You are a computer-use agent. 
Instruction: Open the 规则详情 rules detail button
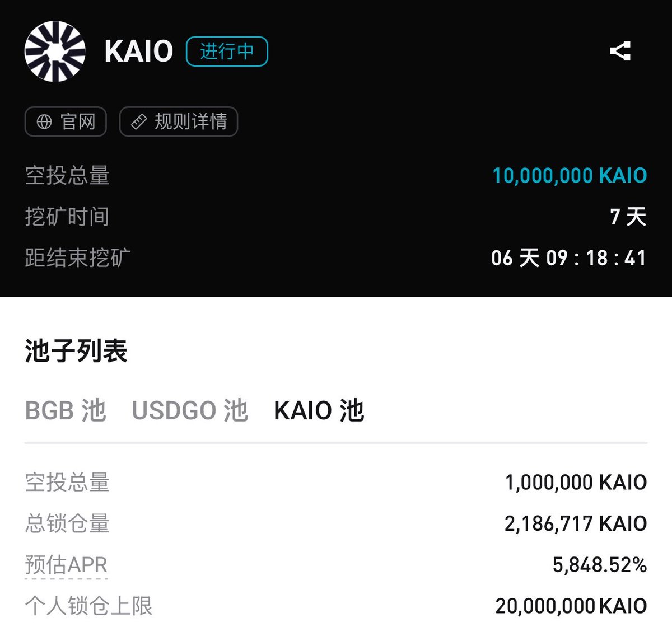[x=179, y=121]
